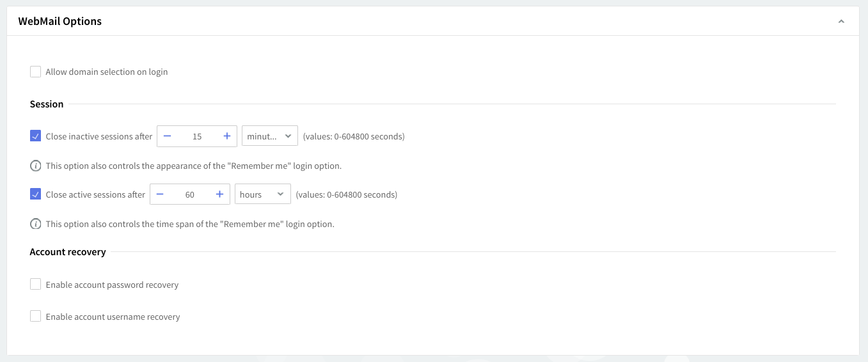Collapse the WebMail Options panel chevron
This screenshot has height=362, width=868.
[x=841, y=21]
